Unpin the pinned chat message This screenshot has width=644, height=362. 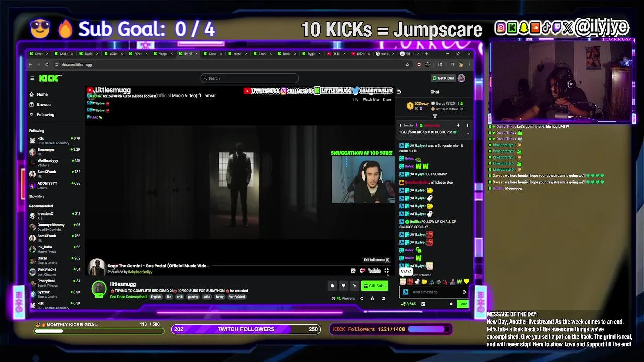pyautogui.click(x=458, y=125)
